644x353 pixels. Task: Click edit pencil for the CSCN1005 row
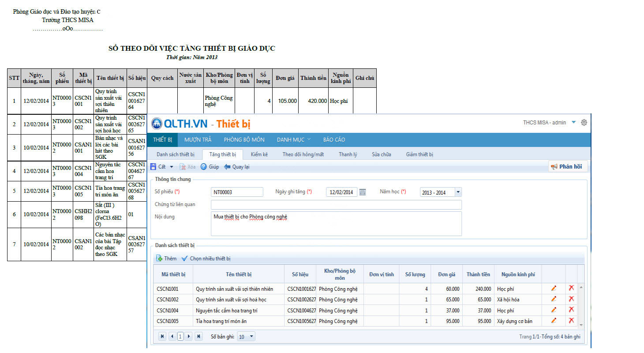click(x=554, y=321)
